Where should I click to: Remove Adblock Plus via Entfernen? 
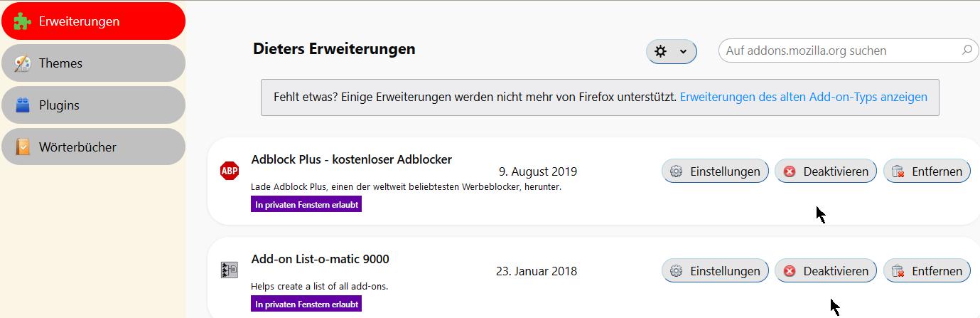(x=927, y=171)
